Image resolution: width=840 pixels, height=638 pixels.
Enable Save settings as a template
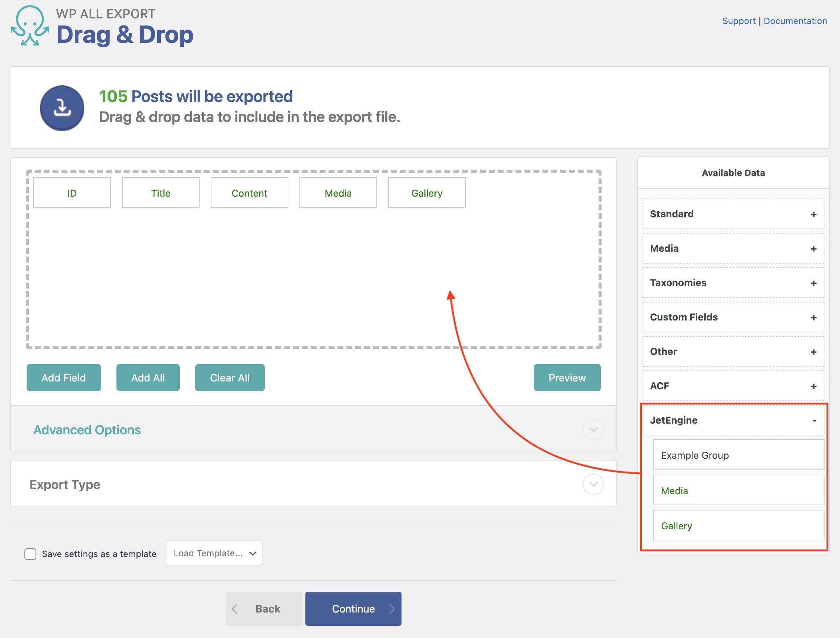pyautogui.click(x=30, y=554)
